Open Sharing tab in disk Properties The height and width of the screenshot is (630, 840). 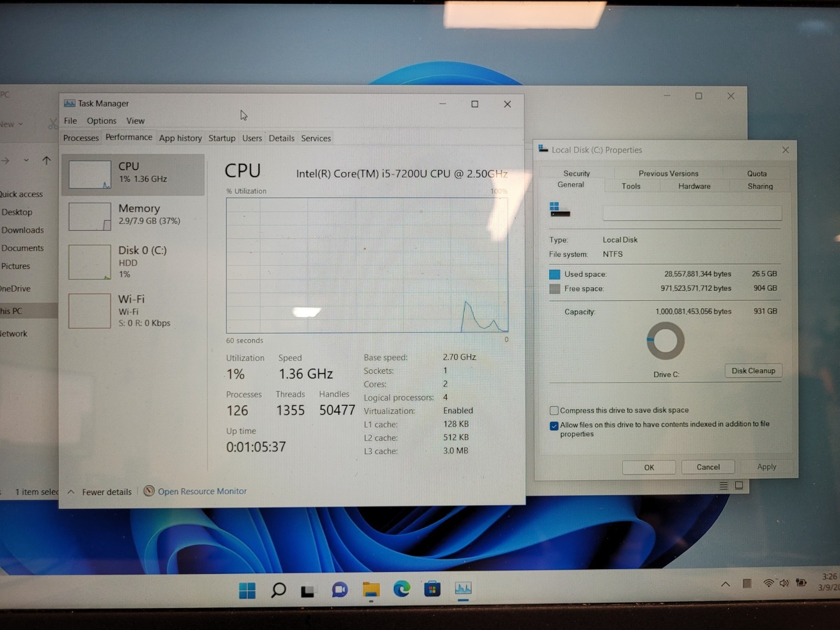tap(760, 186)
